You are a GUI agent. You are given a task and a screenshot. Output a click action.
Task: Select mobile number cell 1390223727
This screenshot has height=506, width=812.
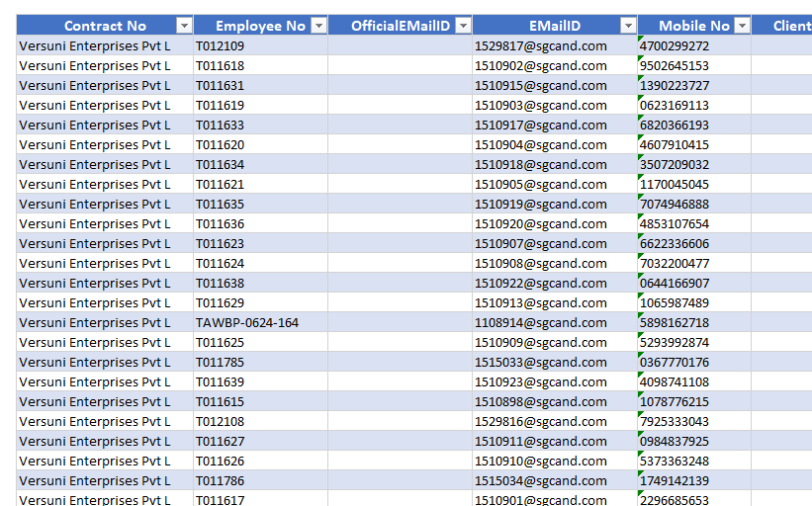pyautogui.click(x=694, y=85)
